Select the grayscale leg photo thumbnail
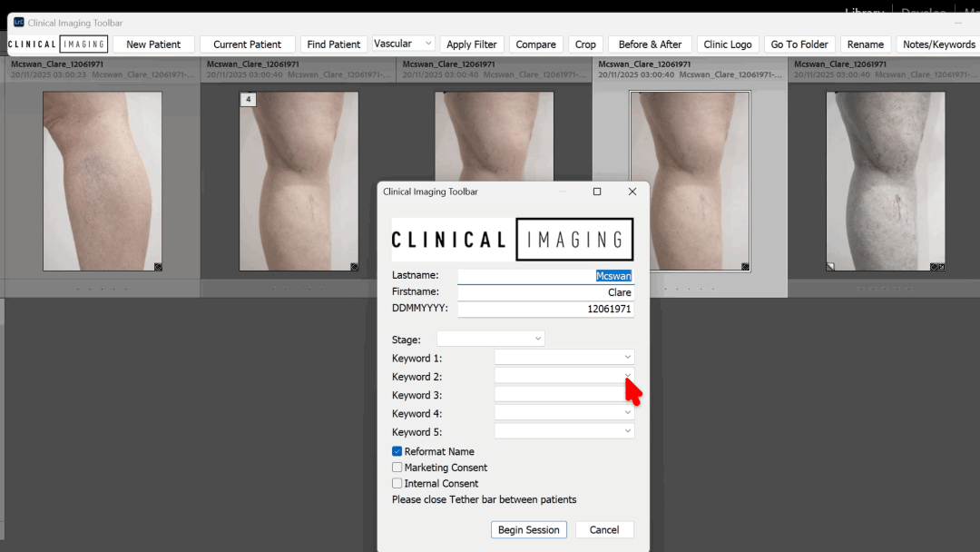The image size is (980, 552). (x=886, y=182)
